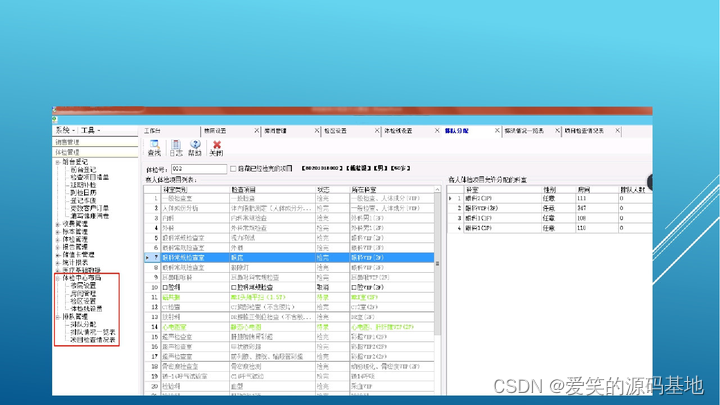This screenshot has height=405, width=720.
Task: Switch to the 房间管理 tab
Action: (x=276, y=131)
